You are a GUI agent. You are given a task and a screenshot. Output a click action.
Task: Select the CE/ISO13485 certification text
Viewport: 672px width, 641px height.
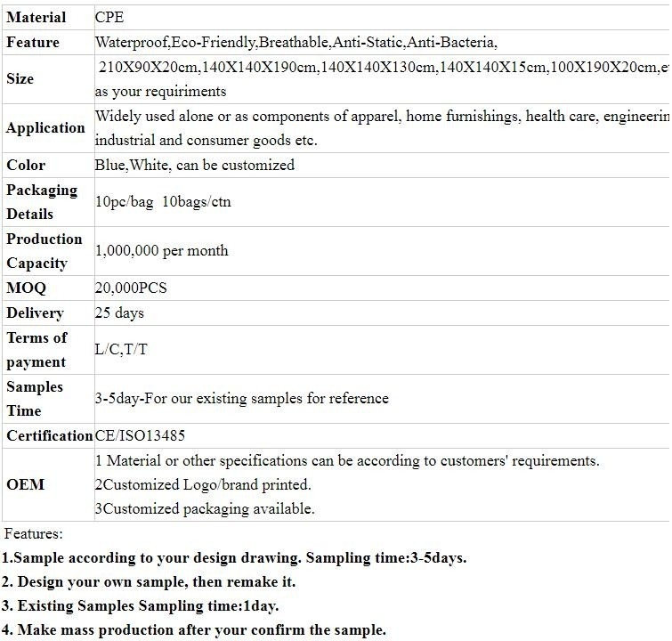140,436
